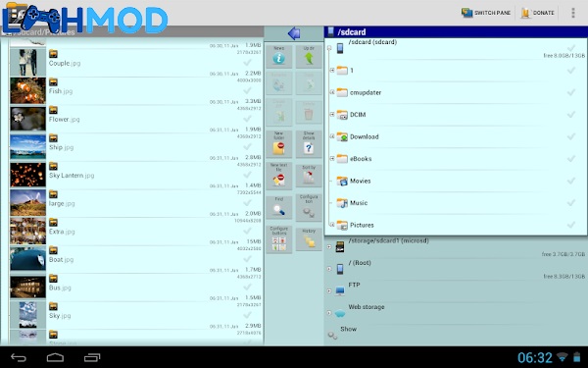588x368 pixels.
Task: Open the History button
Action: [309, 239]
